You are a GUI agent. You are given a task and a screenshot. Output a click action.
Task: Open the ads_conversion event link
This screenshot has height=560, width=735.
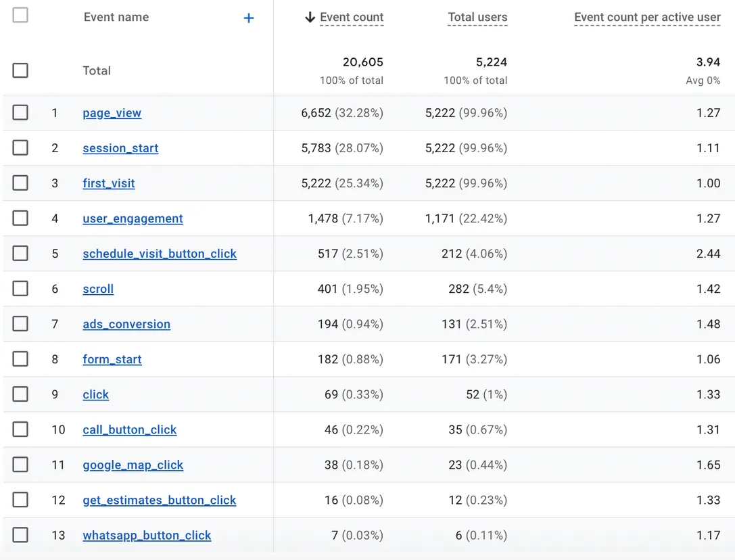point(126,324)
